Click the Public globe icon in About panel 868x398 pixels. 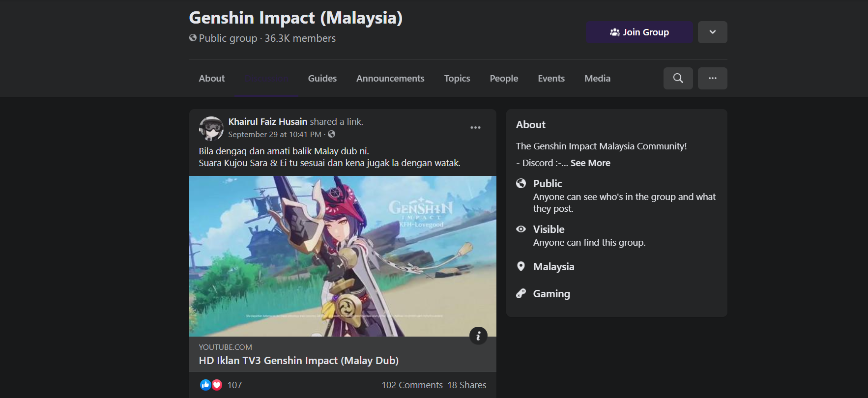[521, 183]
